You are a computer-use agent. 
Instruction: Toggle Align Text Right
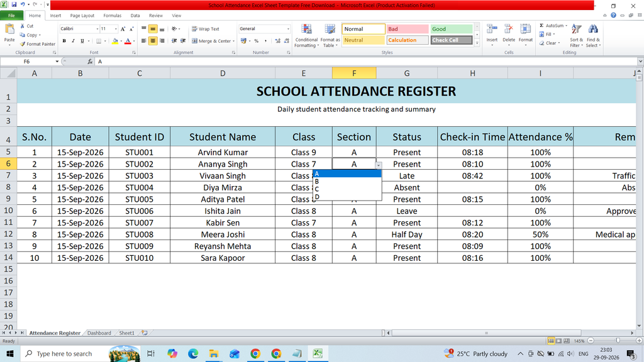[162, 41]
